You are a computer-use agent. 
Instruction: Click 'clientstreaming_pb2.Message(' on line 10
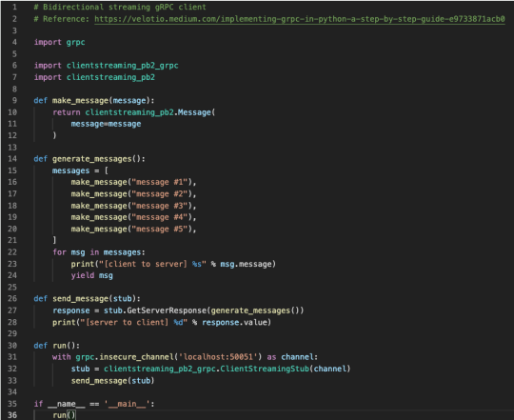pos(150,112)
